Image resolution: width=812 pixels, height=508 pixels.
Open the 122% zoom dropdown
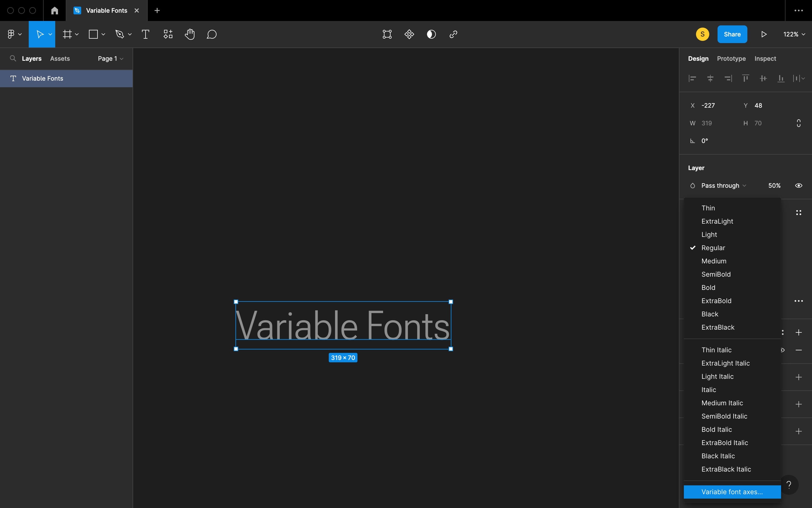click(x=793, y=34)
